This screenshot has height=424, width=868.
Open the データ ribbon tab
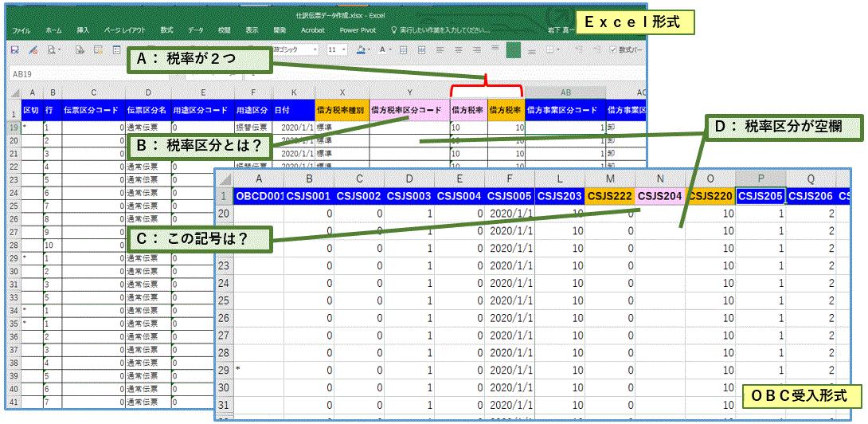coord(195,30)
